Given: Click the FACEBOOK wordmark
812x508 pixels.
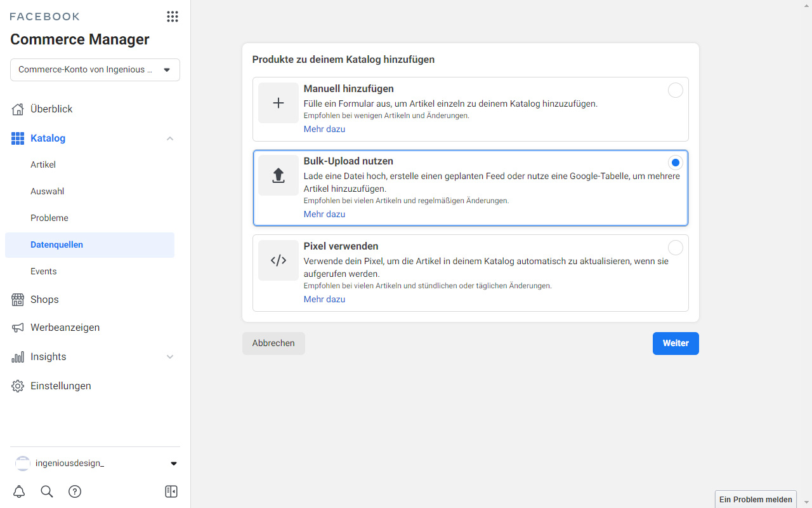Looking at the screenshot, I should click(x=44, y=17).
